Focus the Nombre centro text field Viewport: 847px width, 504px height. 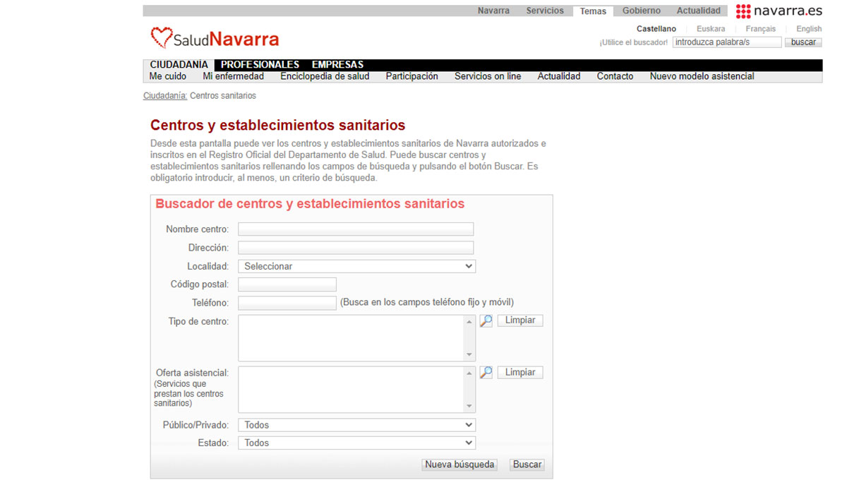pos(356,229)
